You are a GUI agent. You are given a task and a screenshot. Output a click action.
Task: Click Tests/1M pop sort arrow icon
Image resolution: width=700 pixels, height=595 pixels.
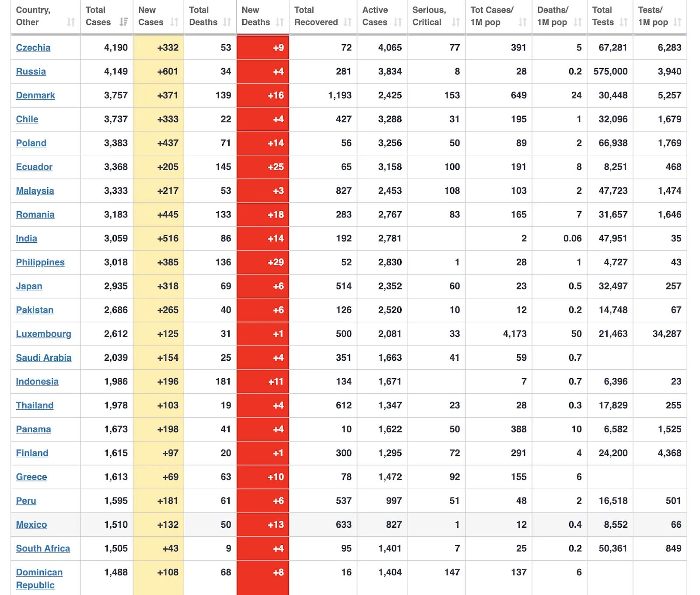(x=678, y=22)
